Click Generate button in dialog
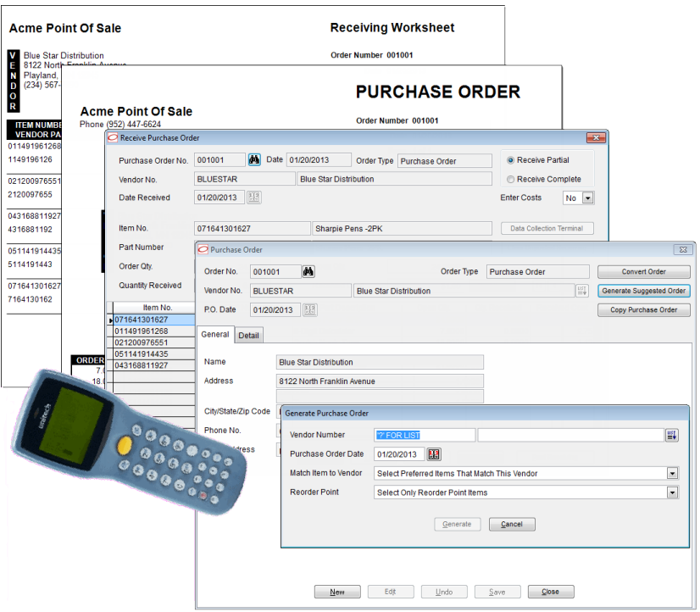Image resolution: width=700 pixels, height=612 pixels. point(457,524)
